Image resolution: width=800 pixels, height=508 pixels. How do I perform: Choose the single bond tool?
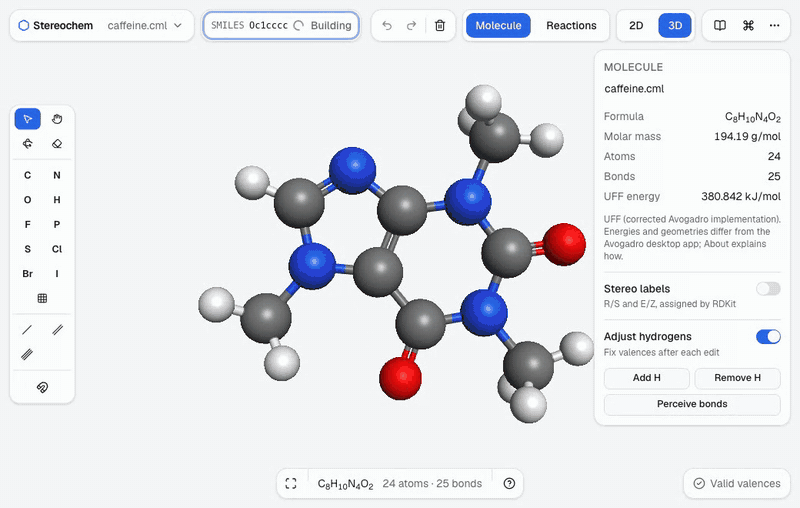28,330
